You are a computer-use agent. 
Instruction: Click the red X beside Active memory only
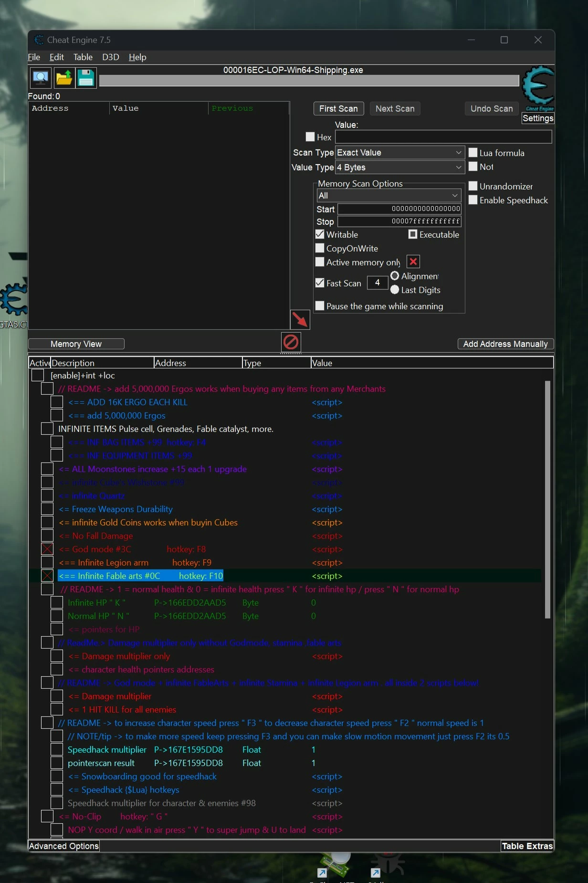coord(413,262)
